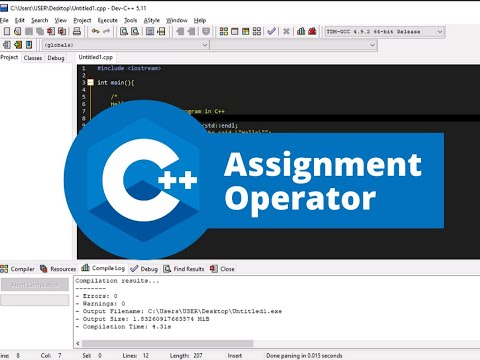Click the Print toolbar icon
The image size is (480, 360).
(x=77, y=31)
